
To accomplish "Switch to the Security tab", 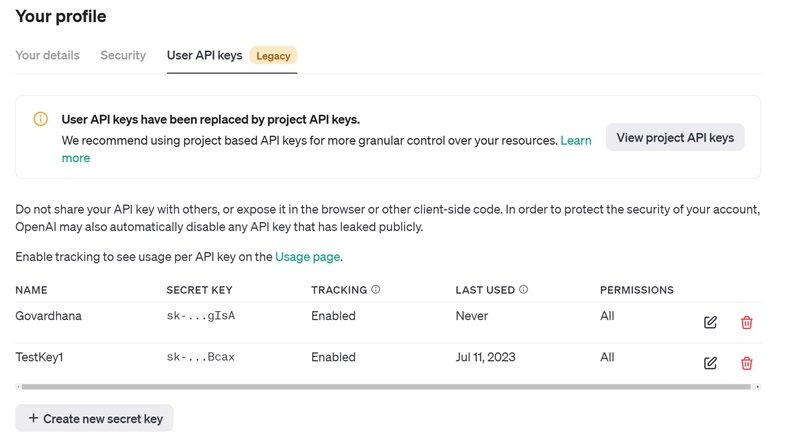I will 123,55.
